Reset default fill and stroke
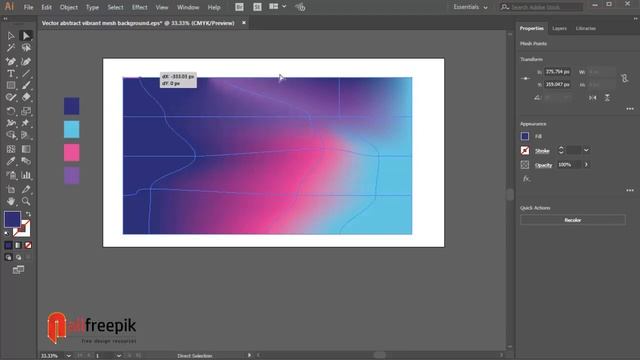The image size is (640, 360). (x=7, y=233)
